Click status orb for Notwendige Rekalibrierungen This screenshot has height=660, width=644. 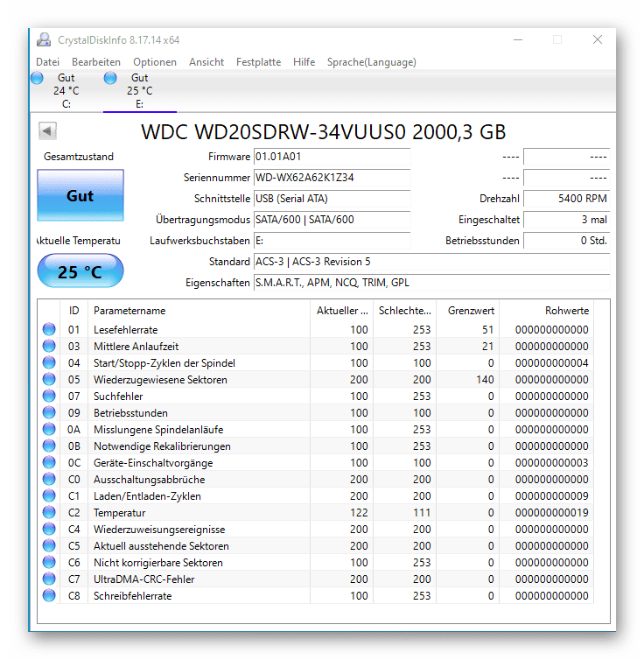[49, 446]
